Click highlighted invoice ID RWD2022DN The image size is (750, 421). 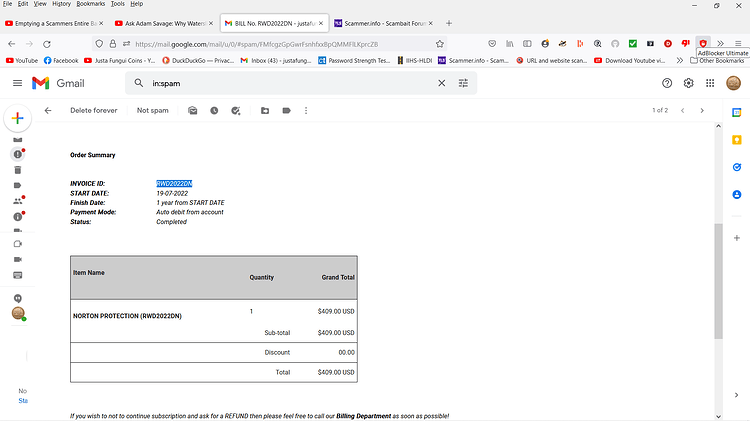[x=174, y=184]
